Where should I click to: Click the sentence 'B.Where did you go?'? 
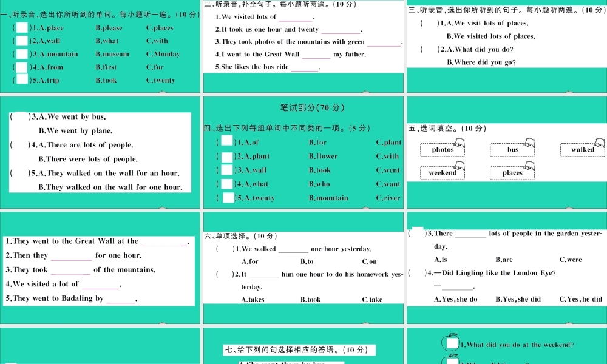[x=481, y=62]
